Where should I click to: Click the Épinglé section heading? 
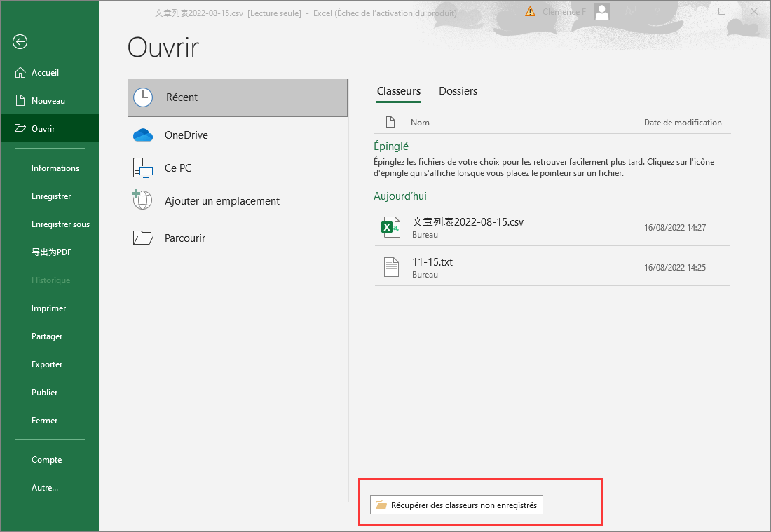(391, 146)
